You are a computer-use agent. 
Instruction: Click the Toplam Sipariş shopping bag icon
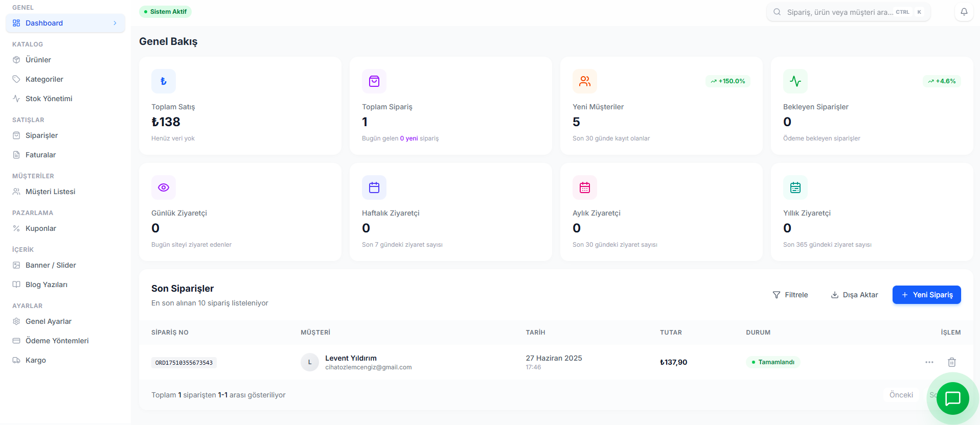[x=374, y=81]
